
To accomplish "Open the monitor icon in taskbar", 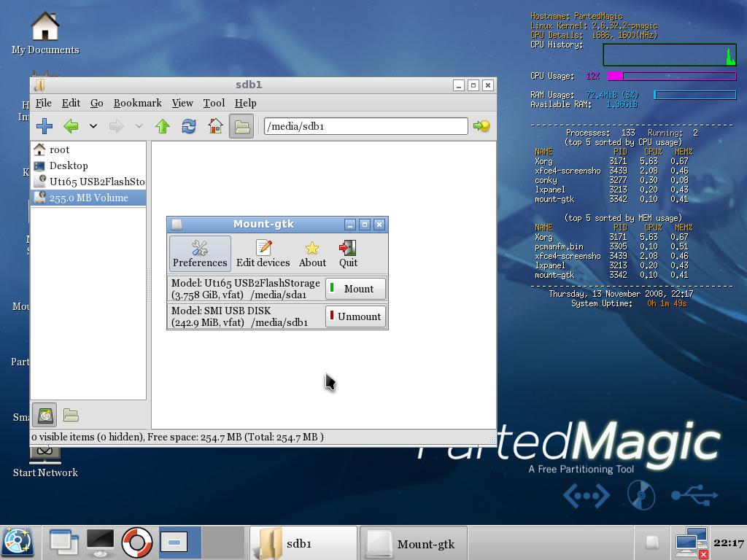I will pos(100,542).
